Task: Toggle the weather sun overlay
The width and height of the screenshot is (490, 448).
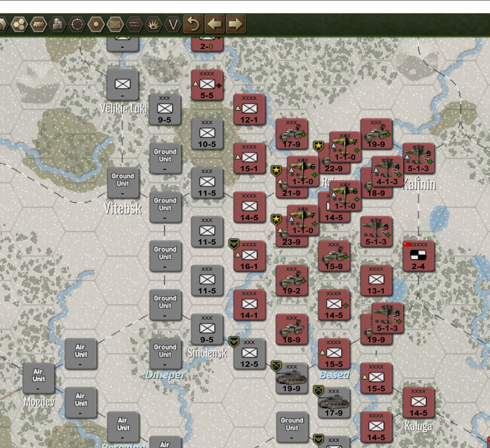Action: pos(96,24)
